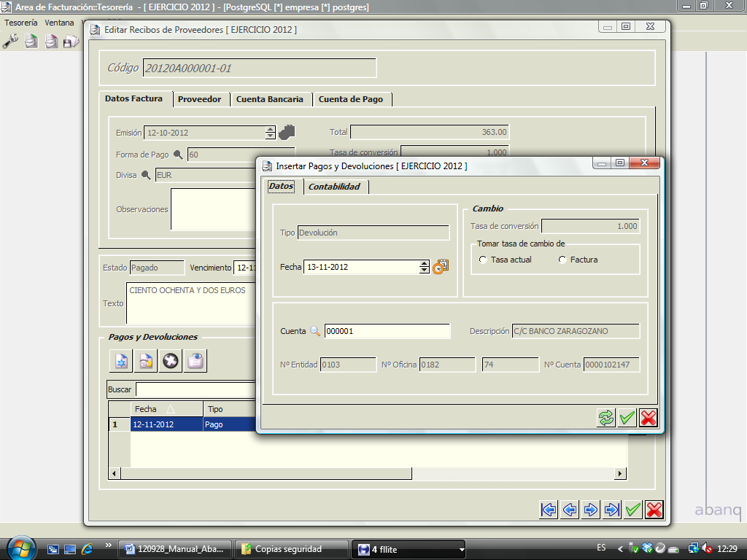Open the Cuenta de Pago tab
This screenshot has width=747, height=560.
(351, 99)
